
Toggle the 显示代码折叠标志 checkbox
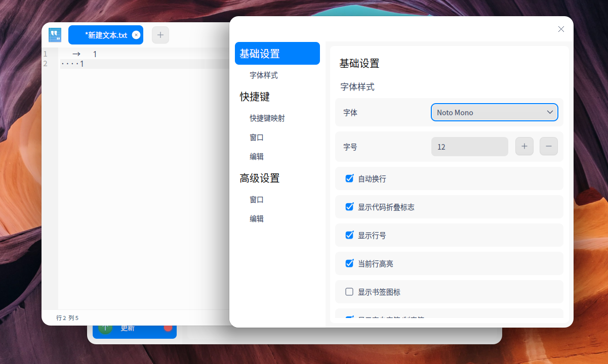coord(349,207)
